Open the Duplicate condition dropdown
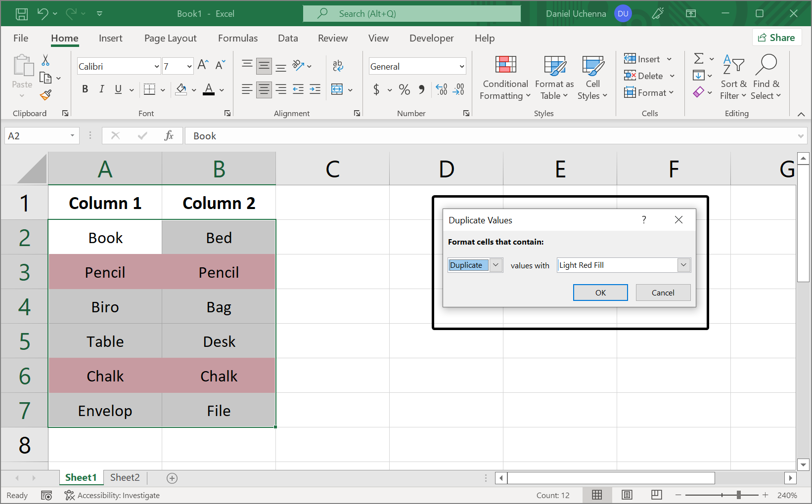The width and height of the screenshot is (812, 504). tap(495, 265)
